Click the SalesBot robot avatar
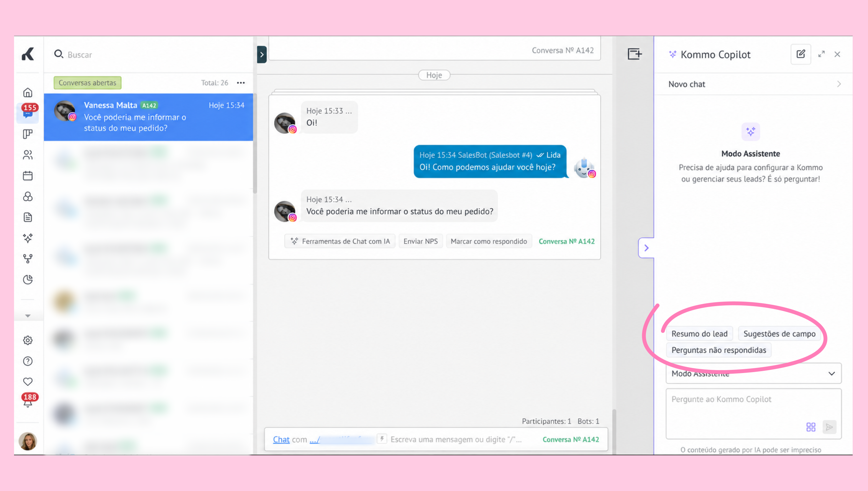868x491 pixels. pos(585,168)
